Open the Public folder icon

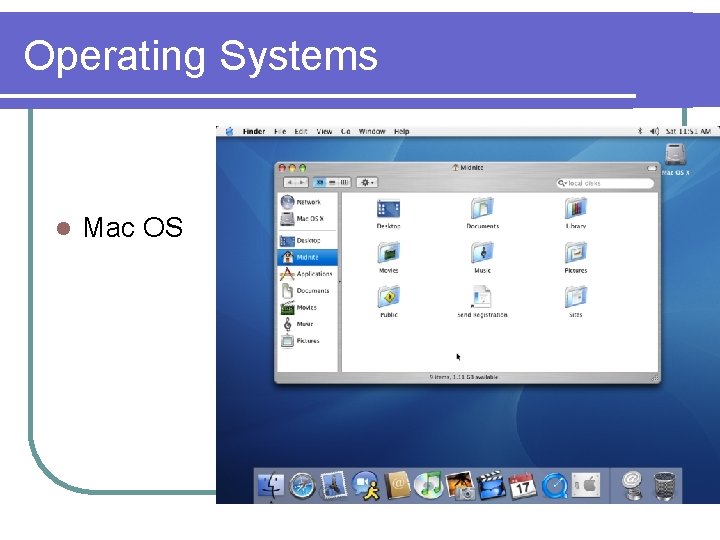tap(388, 302)
